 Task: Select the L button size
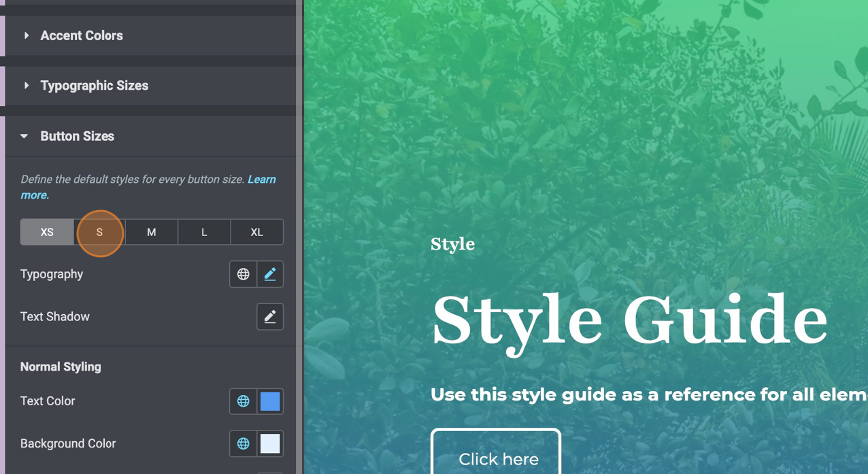click(204, 232)
